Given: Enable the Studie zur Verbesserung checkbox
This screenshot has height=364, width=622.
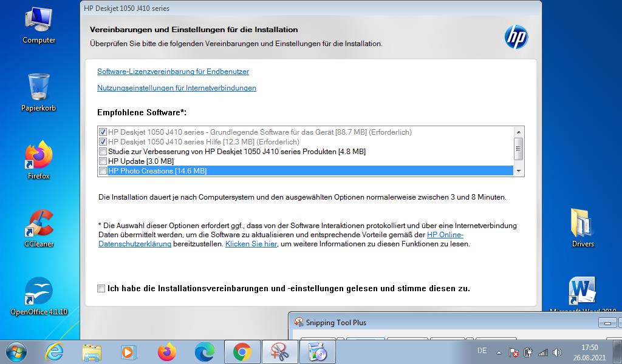Looking at the screenshot, I should coord(103,152).
